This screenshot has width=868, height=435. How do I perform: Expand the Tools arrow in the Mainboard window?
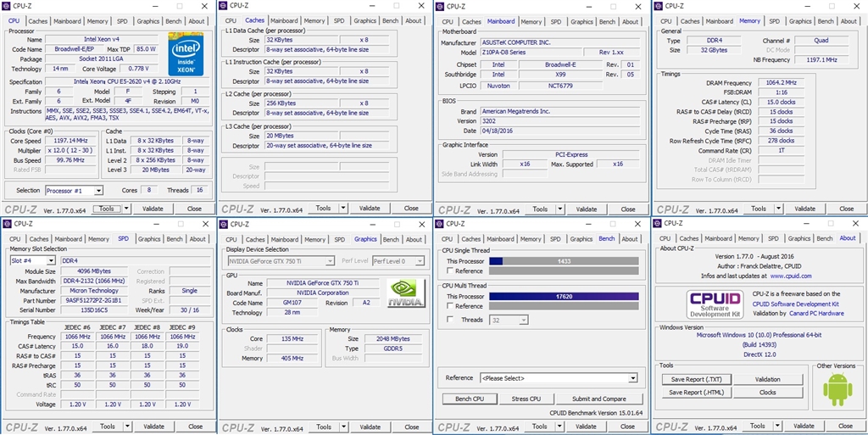561,209
